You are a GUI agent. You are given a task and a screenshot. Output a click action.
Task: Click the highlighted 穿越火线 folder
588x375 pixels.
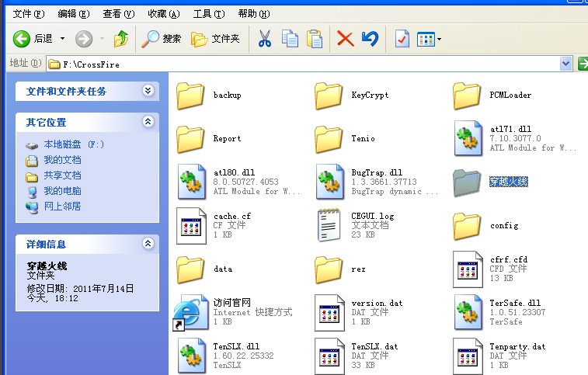coord(490,182)
